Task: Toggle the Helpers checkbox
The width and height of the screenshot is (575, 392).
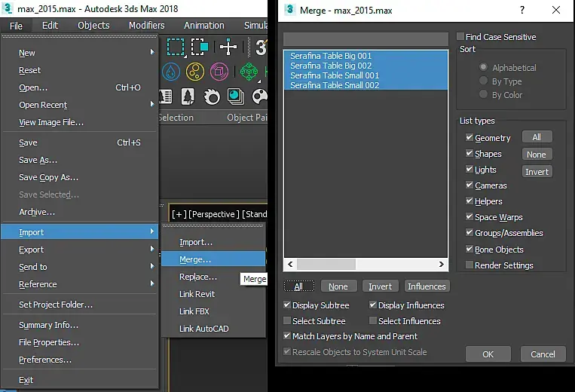Action: pos(469,201)
